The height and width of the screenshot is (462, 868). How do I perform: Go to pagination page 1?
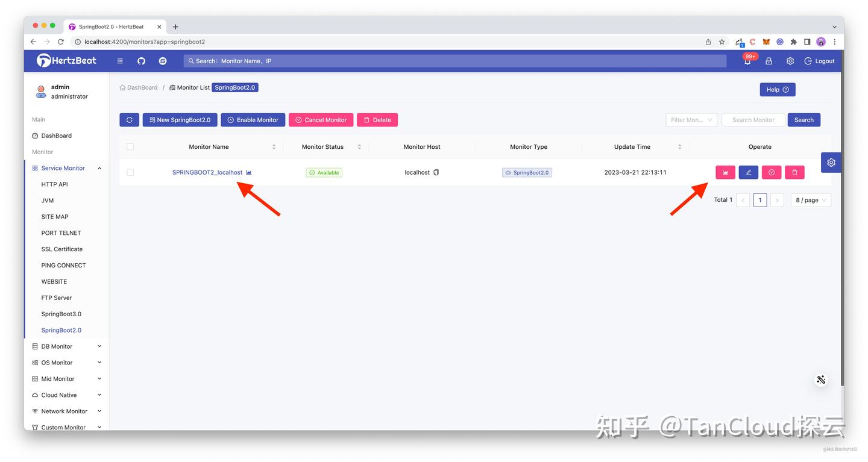tap(760, 200)
